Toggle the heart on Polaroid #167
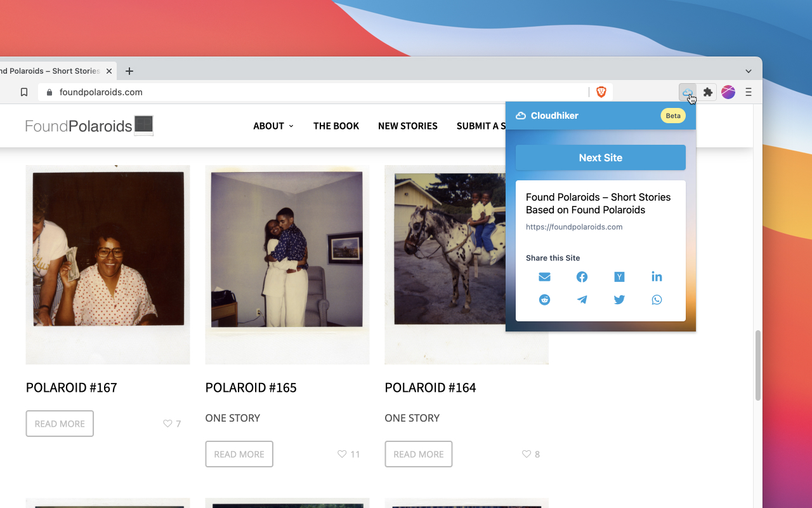 click(168, 424)
